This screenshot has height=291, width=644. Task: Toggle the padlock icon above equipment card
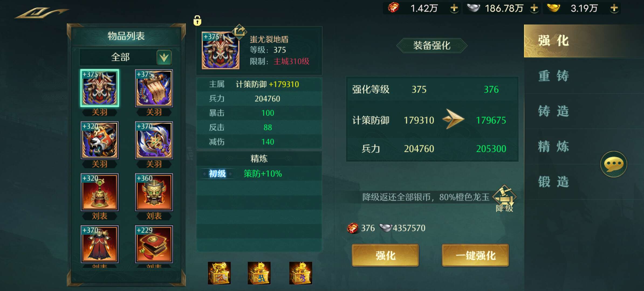[x=197, y=20]
